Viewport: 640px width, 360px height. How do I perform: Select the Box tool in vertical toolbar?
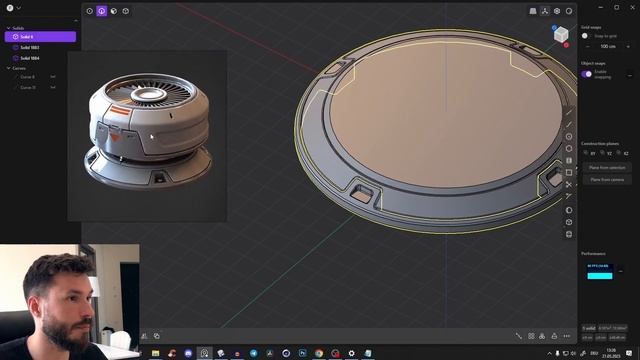click(x=569, y=222)
